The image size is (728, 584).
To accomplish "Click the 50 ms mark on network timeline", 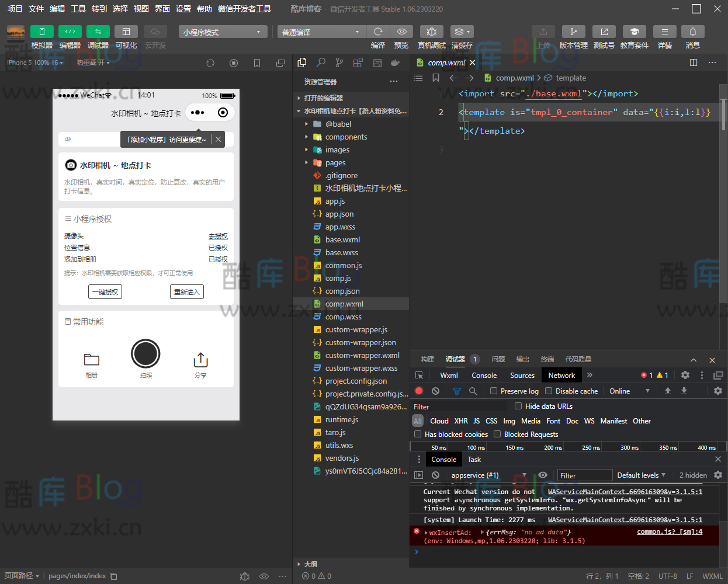I will click(x=439, y=447).
